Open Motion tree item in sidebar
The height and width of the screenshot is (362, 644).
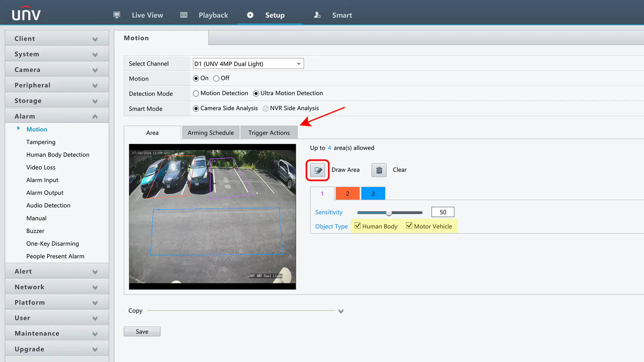(36, 129)
